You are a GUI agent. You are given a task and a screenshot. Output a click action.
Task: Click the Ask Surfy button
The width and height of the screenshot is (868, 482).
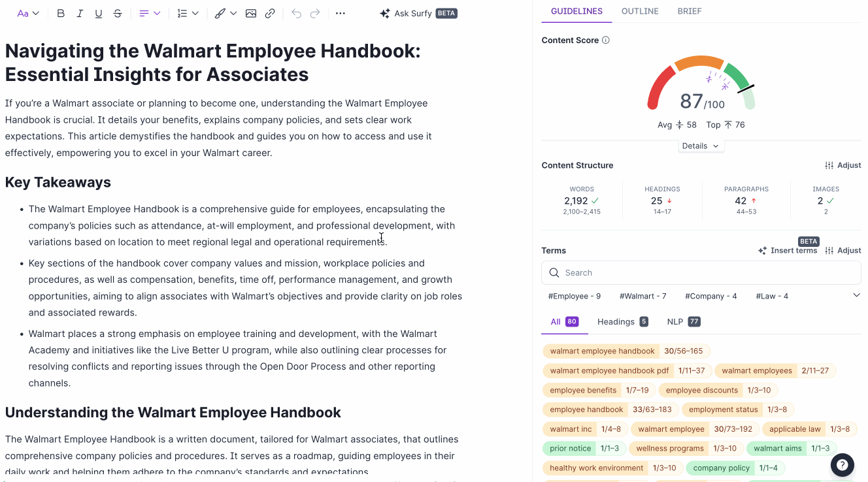pos(418,13)
